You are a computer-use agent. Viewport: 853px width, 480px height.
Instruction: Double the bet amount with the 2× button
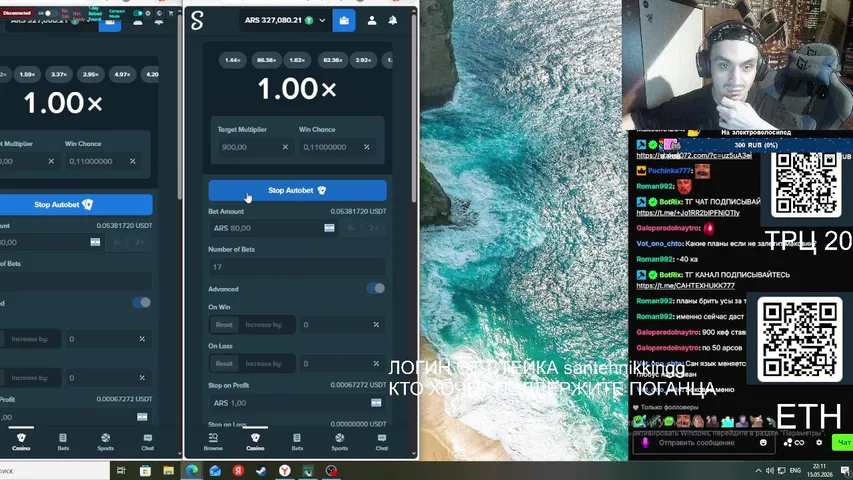pyautogui.click(x=373, y=228)
